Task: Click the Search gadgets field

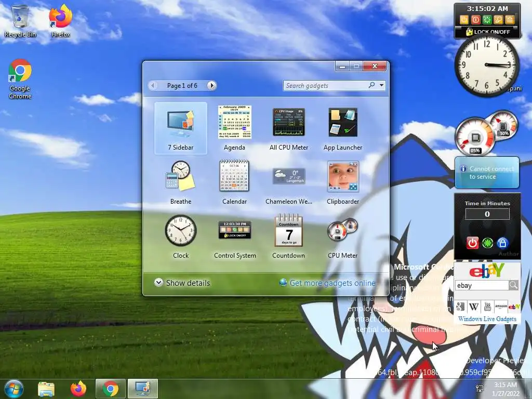Action: [x=326, y=86]
